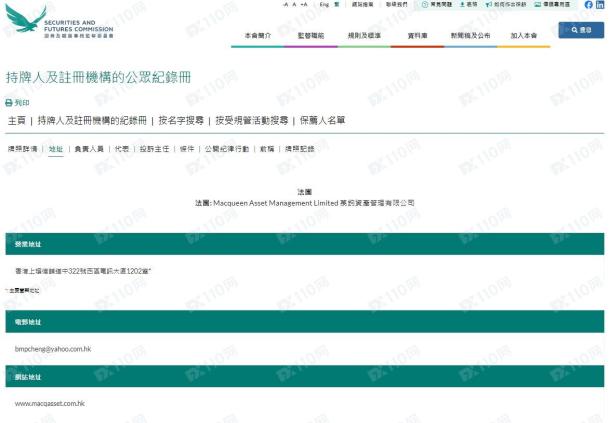Open the 資料庫 main menu item
Screen dimensions: 610x423
tap(417, 35)
